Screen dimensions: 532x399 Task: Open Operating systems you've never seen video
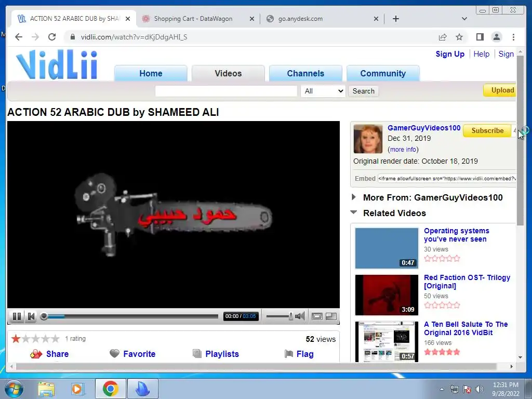tap(456, 235)
